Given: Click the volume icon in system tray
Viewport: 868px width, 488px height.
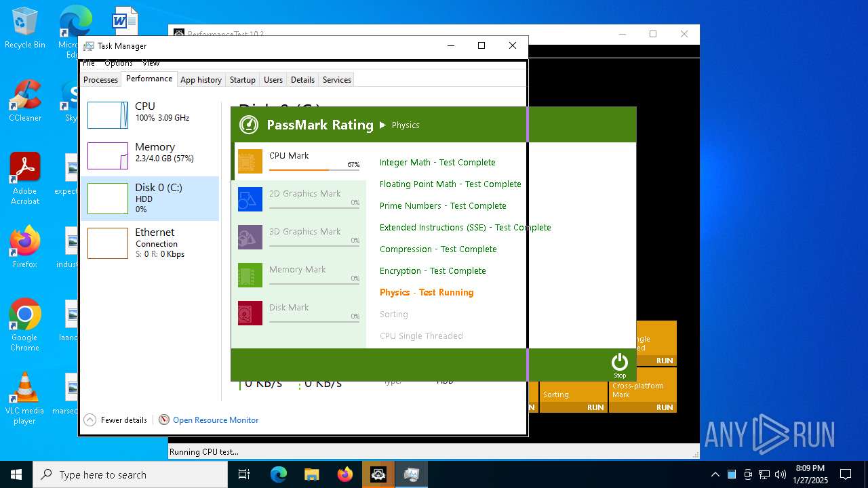Looking at the screenshot, I should point(781,474).
